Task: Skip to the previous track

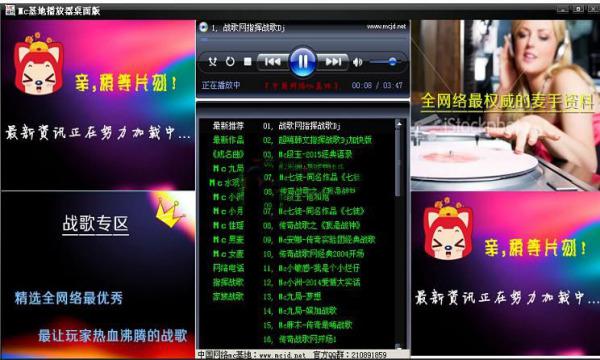Action: click(x=272, y=62)
